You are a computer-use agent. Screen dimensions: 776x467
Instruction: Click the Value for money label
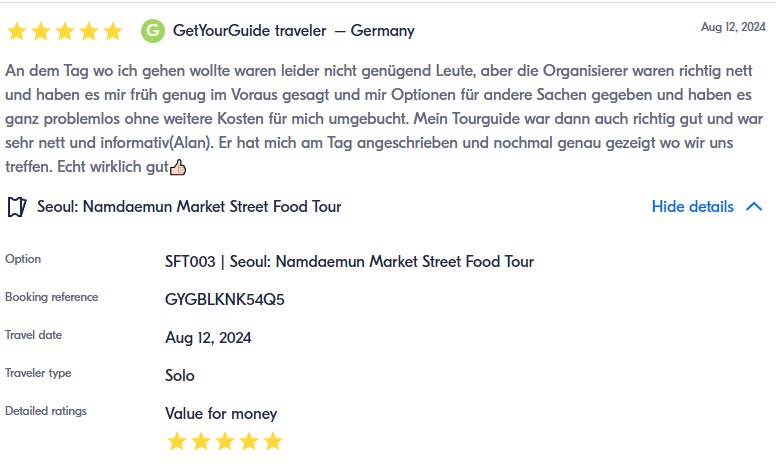(x=221, y=414)
